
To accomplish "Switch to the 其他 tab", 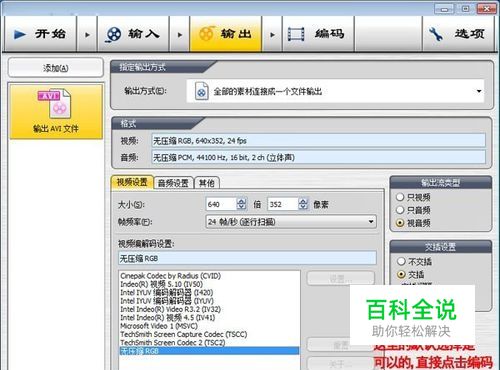I will 207,183.
